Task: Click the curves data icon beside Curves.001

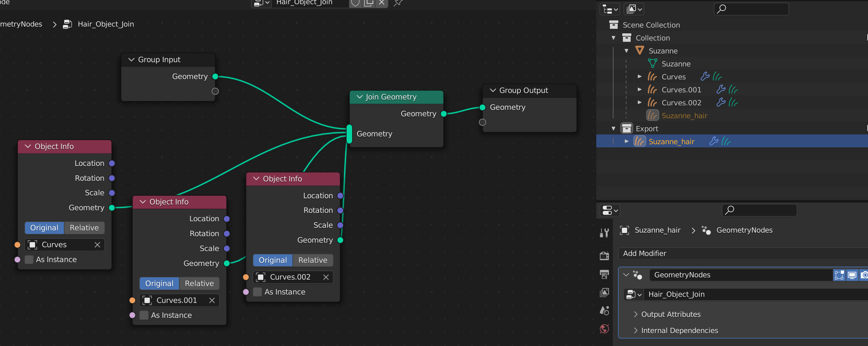Action: (x=733, y=89)
